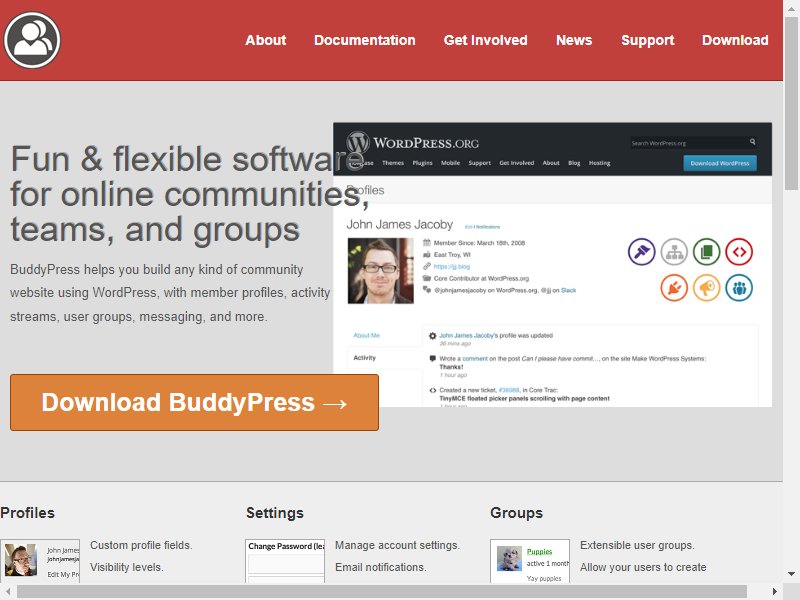The width and height of the screenshot is (800, 600).
Task: Click the Puppies group link
Action: (x=539, y=552)
